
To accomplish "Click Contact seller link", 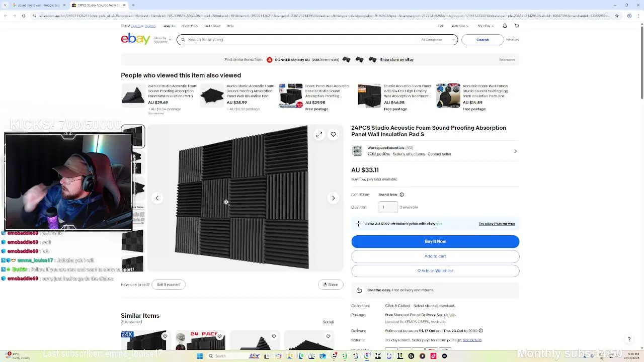I will click(439, 154).
